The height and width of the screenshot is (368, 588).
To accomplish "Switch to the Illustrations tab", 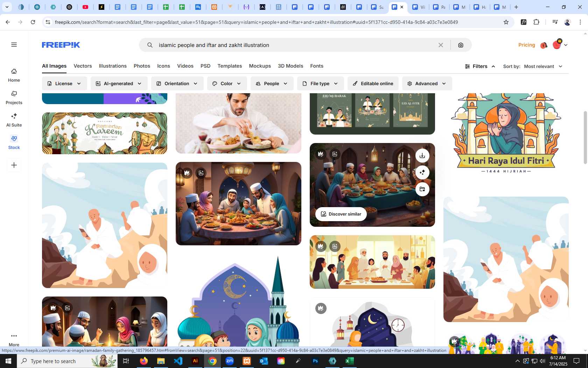I will tap(113, 66).
